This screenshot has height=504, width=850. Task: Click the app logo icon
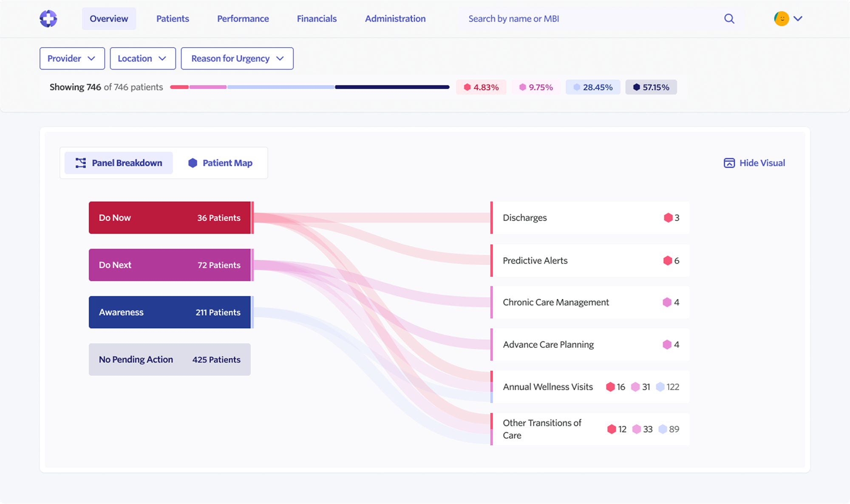point(48,19)
